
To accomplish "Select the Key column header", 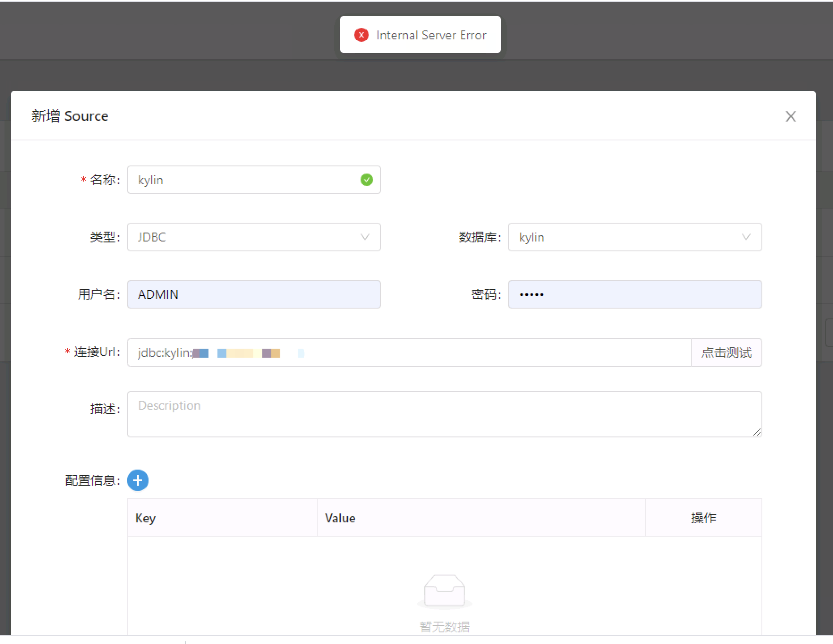I will [145, 517].
